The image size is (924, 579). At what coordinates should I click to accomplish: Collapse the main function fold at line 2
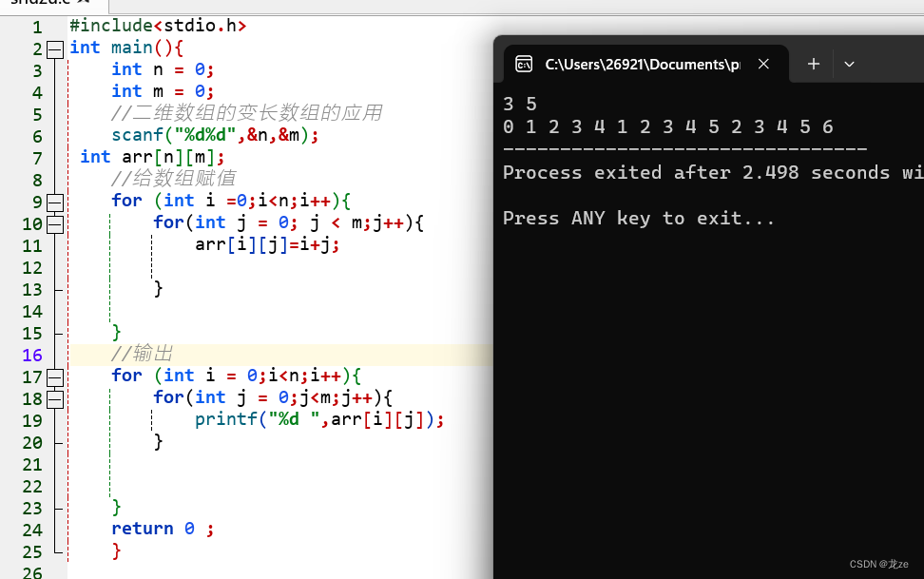[x=55, y=48]
